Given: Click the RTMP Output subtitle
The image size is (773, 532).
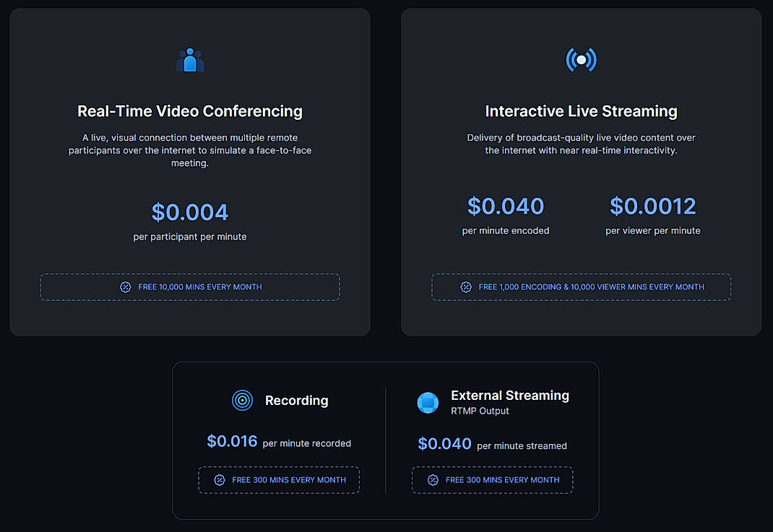Looking at the screenshot, I should point(480,411).
